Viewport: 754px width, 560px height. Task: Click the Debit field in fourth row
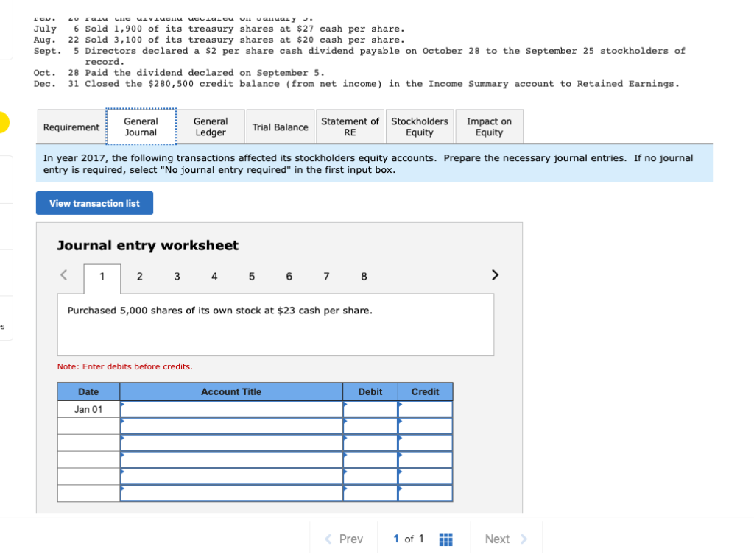(x=370, y=460)
